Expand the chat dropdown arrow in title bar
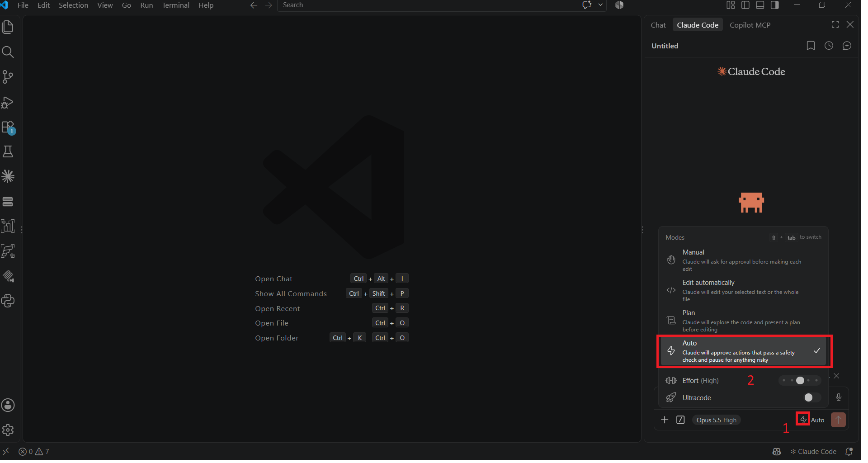 click(600, 5)
